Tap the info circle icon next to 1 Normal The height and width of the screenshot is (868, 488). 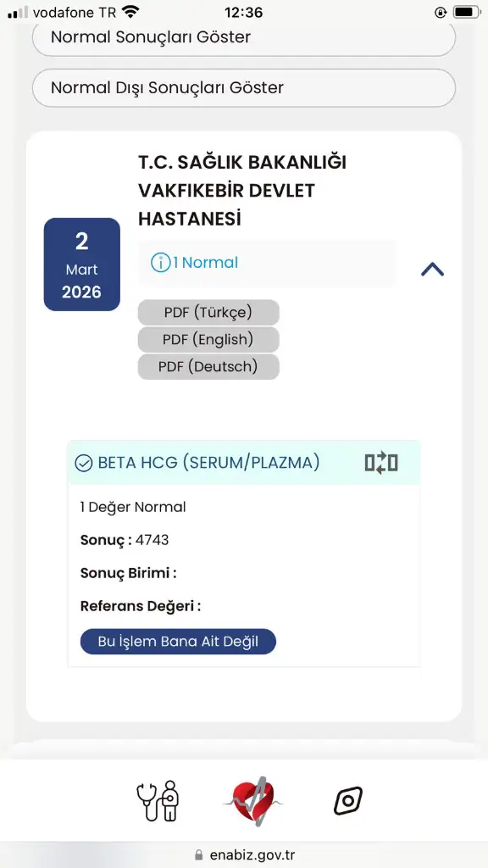(x=160, y=263)
